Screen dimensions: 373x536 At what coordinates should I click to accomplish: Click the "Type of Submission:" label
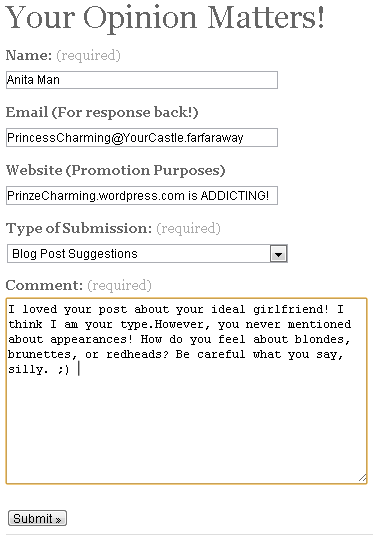click(x=79, y=228)
